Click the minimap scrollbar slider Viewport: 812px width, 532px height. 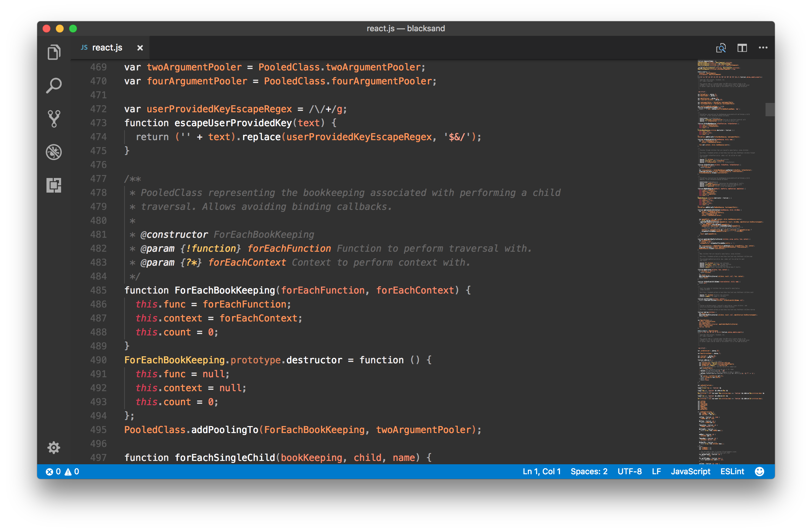tap(770, 110)
